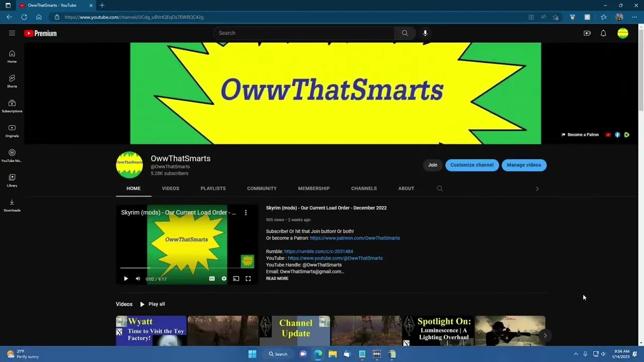Open the Rumble channel link

coord(318,251)
